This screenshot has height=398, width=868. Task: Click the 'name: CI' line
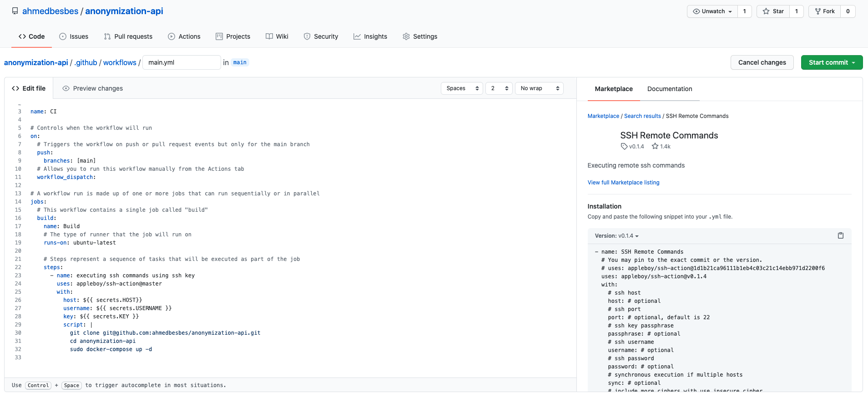[44, 112]
